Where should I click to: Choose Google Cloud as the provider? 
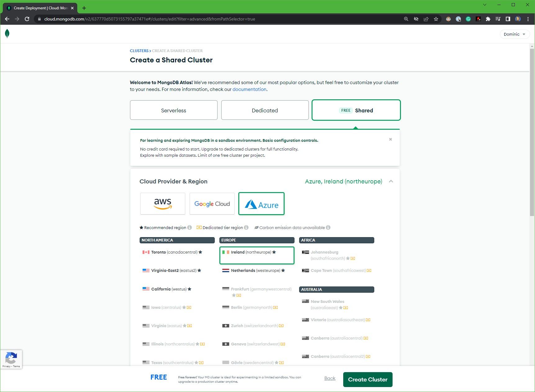[x=212, y=204]
